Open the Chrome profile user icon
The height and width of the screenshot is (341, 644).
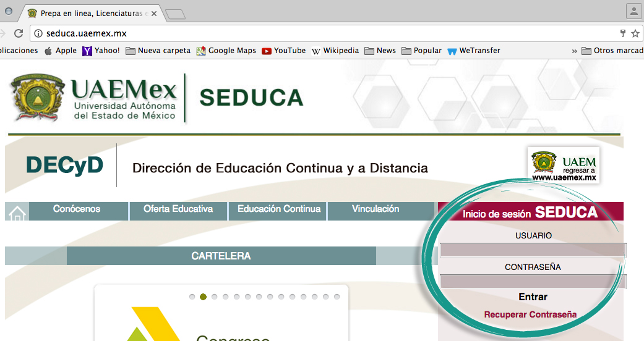pyautogui.click(x=633, y=11)
